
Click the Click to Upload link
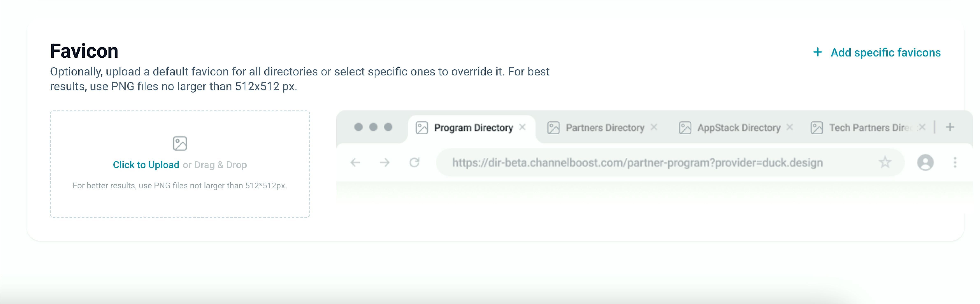[x=146, y=165]
